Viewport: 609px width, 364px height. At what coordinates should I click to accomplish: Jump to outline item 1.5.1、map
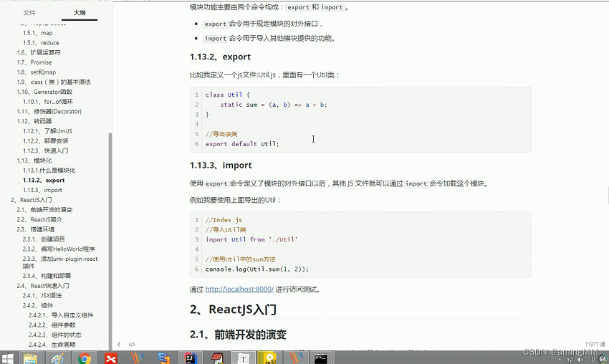[x=38, y=33]
